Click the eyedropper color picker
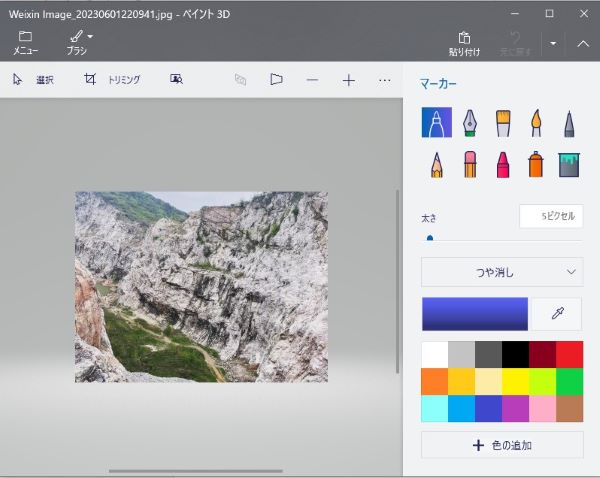 point(557,314)
